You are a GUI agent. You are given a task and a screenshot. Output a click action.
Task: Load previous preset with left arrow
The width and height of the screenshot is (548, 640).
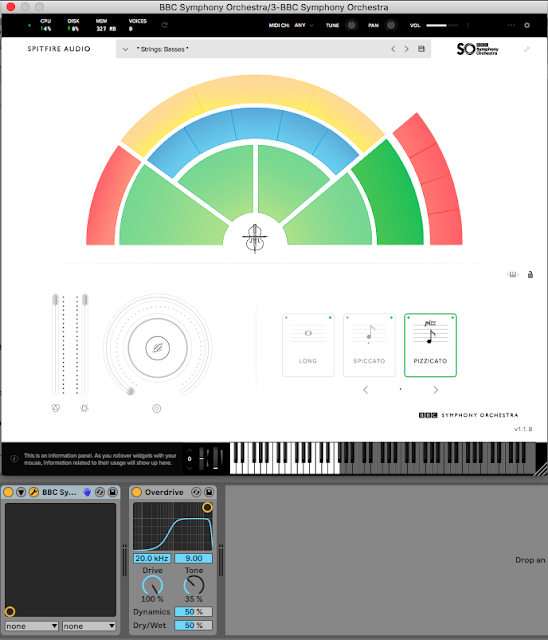pyautogui.click(x=393, y=49)
